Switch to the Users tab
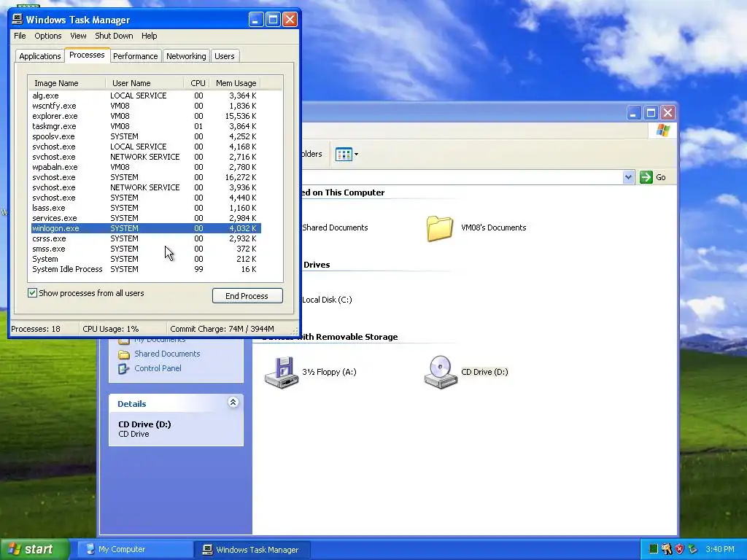The height and width of the screenshot is (560, 747). click(225, 56)
